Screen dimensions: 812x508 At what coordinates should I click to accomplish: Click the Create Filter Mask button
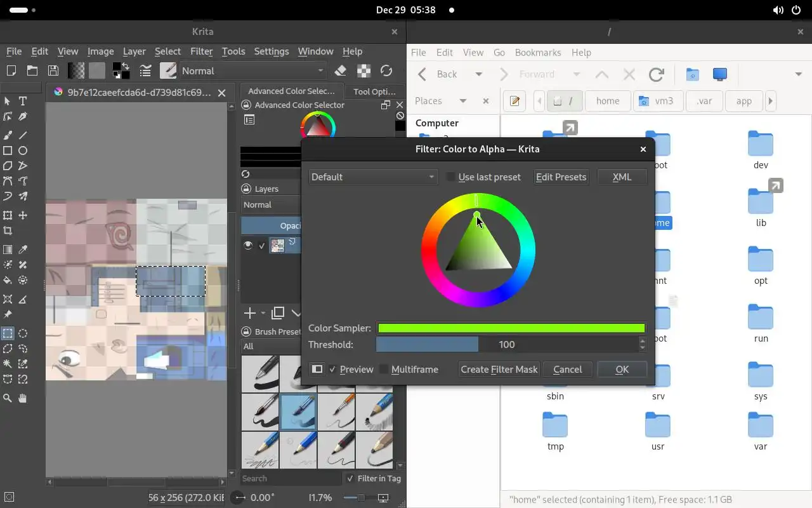[499, 369]
